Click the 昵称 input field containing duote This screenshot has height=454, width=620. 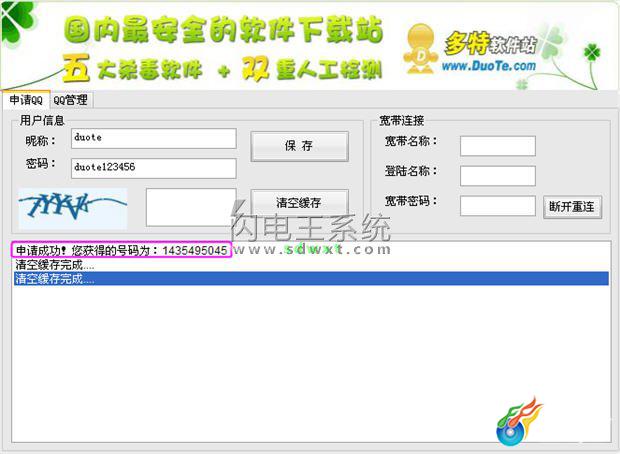[x=154, y=138]
